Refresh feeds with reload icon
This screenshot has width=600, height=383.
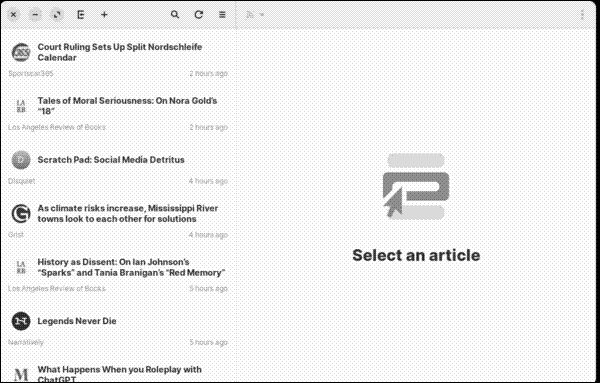click(199, 15)
